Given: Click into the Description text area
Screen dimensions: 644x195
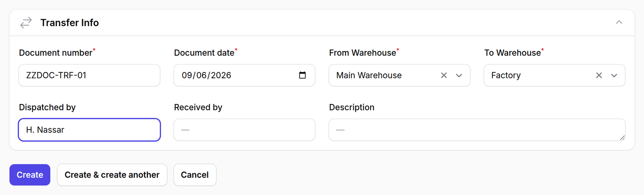Looking at the screenshot, I should [x=477, y=130].
